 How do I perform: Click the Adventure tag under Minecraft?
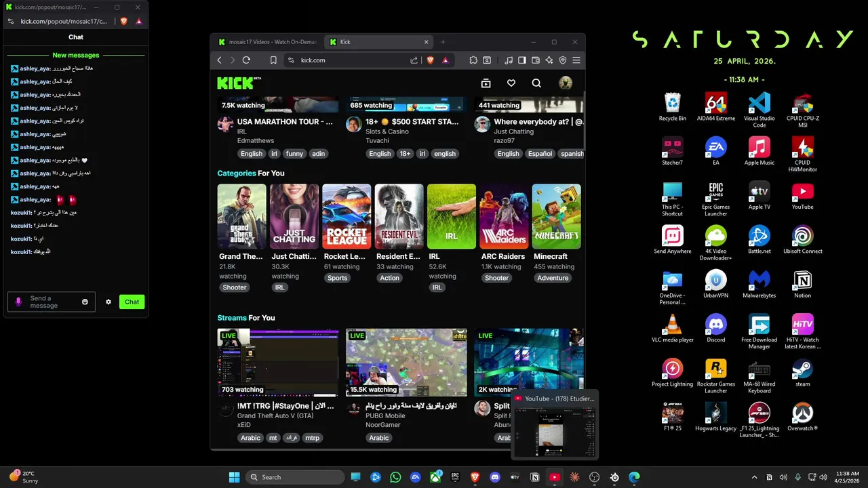[x=553, y=278]
